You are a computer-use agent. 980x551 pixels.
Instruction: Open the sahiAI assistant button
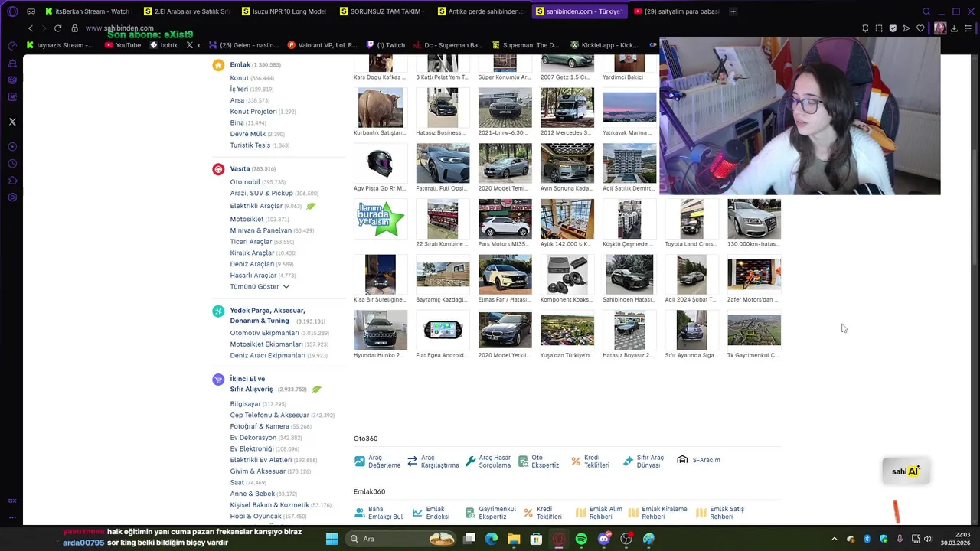pos(906,471)
